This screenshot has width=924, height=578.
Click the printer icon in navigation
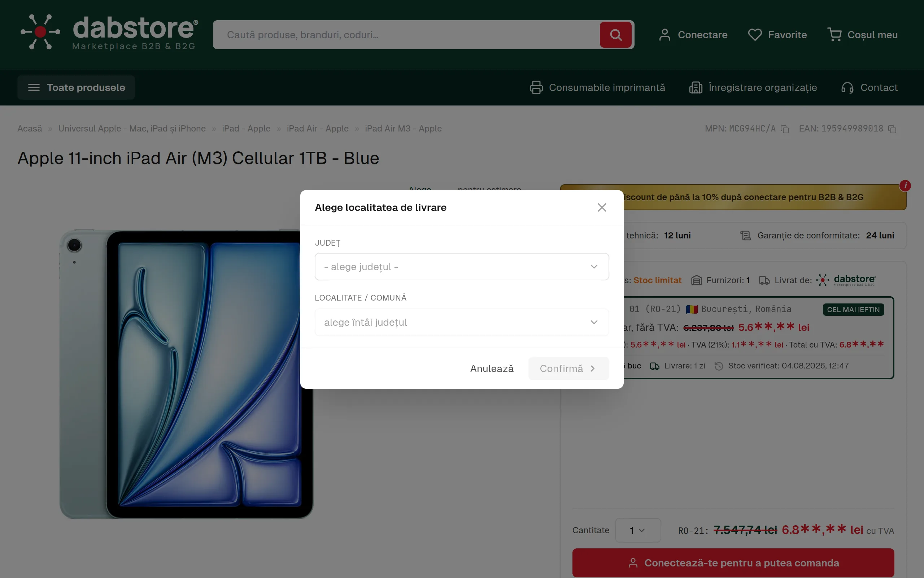point(536,87)
